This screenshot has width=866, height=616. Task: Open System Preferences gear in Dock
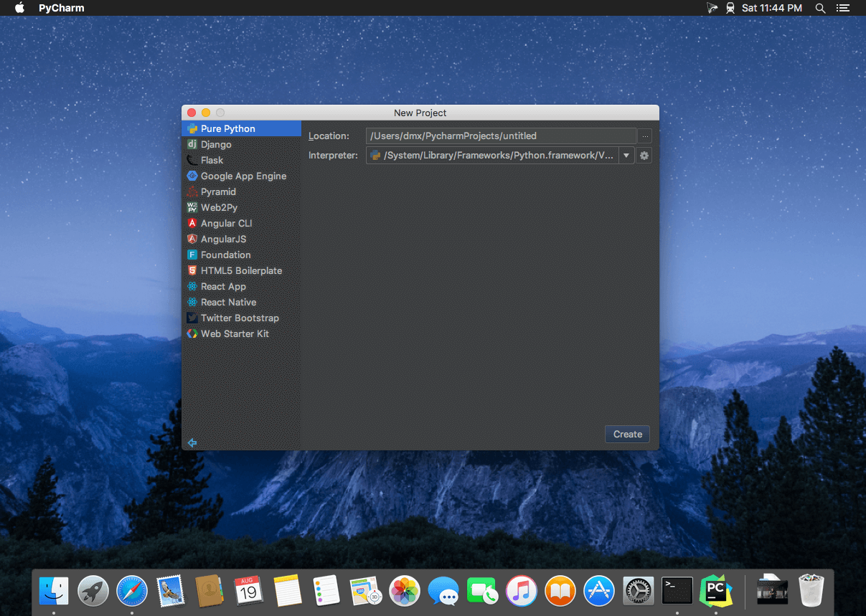pyautogui.click(x=638, y=591)
